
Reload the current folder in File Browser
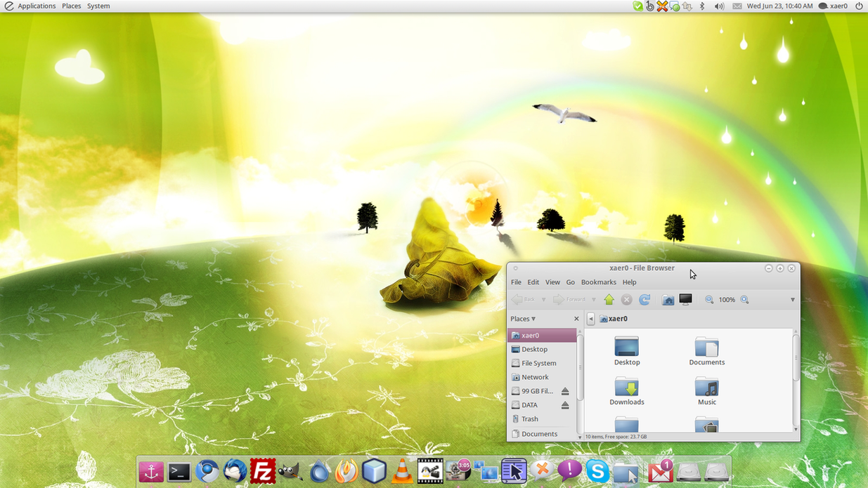[644, 300]
